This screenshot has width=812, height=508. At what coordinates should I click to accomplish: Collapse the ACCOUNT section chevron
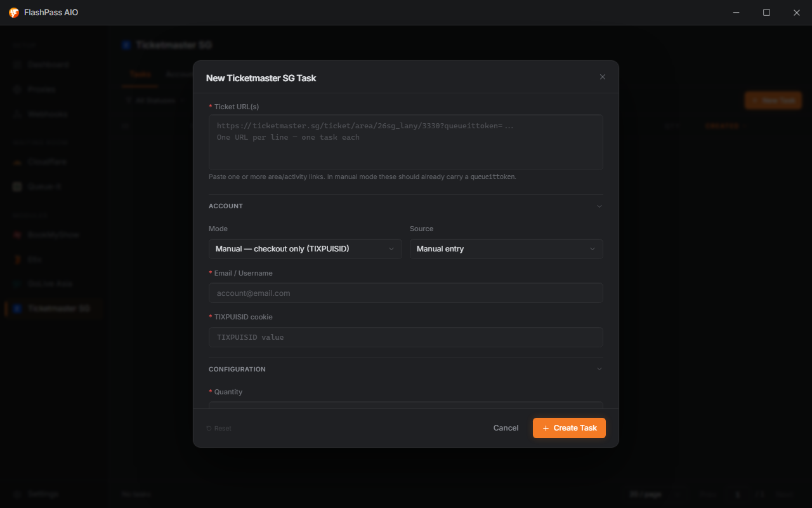pos(599,206)
